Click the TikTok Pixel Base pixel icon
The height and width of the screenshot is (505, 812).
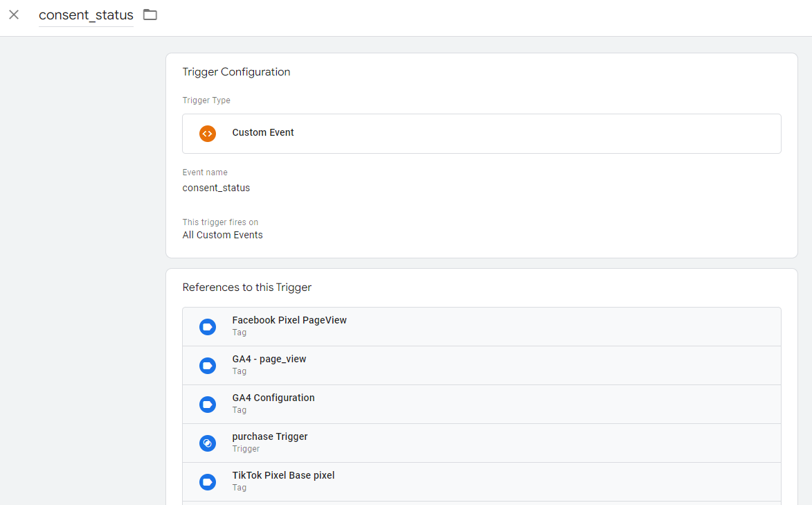(x=208, y=482)
